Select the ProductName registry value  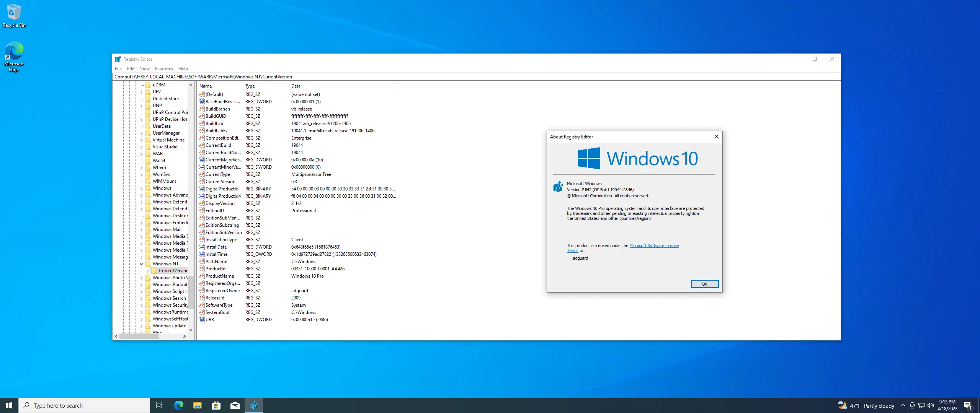[219, 276]
